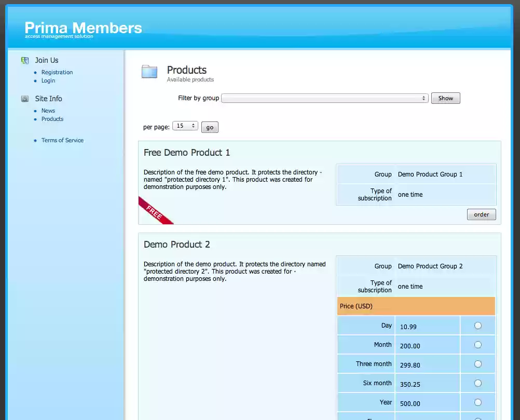The width and height of the screenshot is (520, 420).
Task: Click the Products sidebar link
Action: click(52, 119)
